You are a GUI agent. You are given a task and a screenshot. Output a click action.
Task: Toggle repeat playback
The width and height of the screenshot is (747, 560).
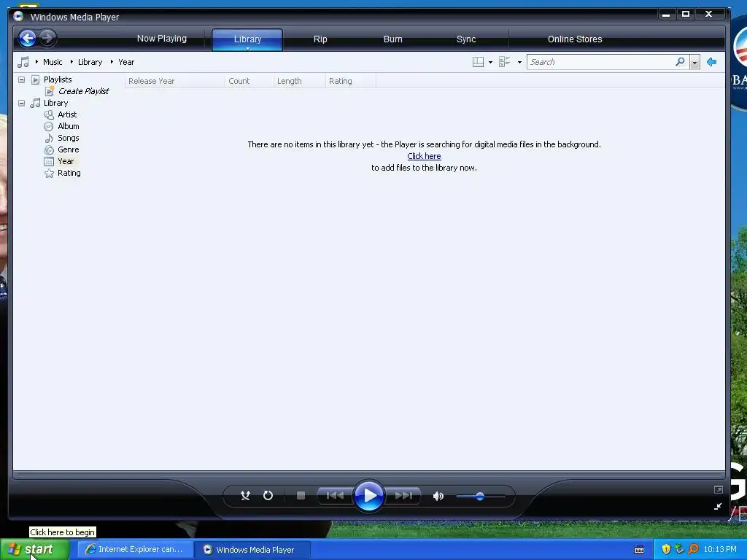[268, 496]
